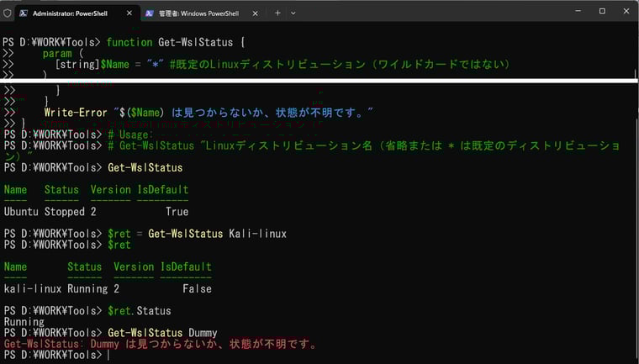Viewport: 639px width, 364px height.
Task: Close the terminal window
Action: point(626,11)
